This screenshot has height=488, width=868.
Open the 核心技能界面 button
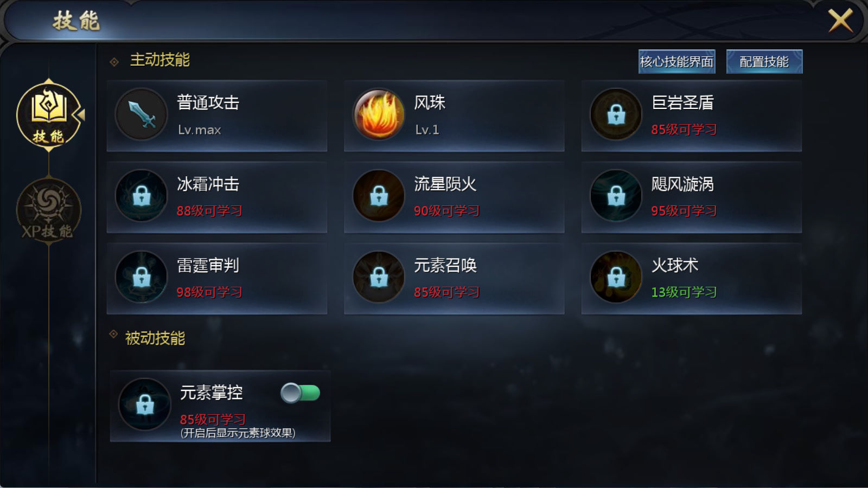(x=676, y=62)
